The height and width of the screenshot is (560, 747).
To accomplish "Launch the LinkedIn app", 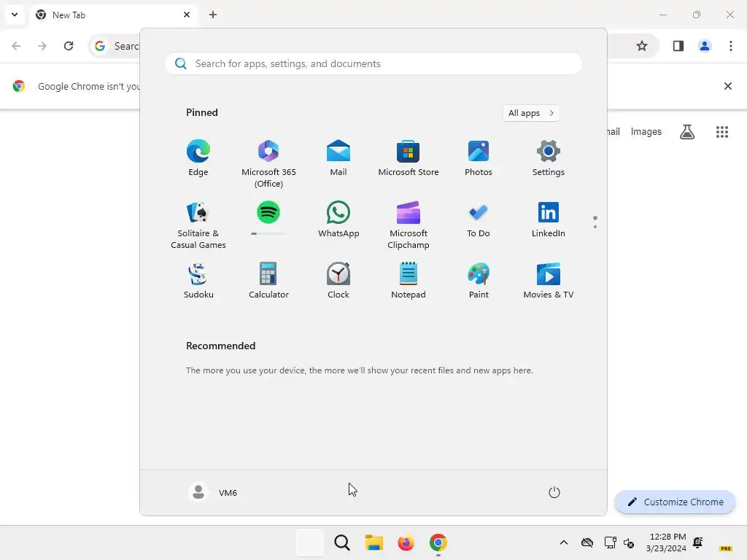I will (x=549, y=219).
